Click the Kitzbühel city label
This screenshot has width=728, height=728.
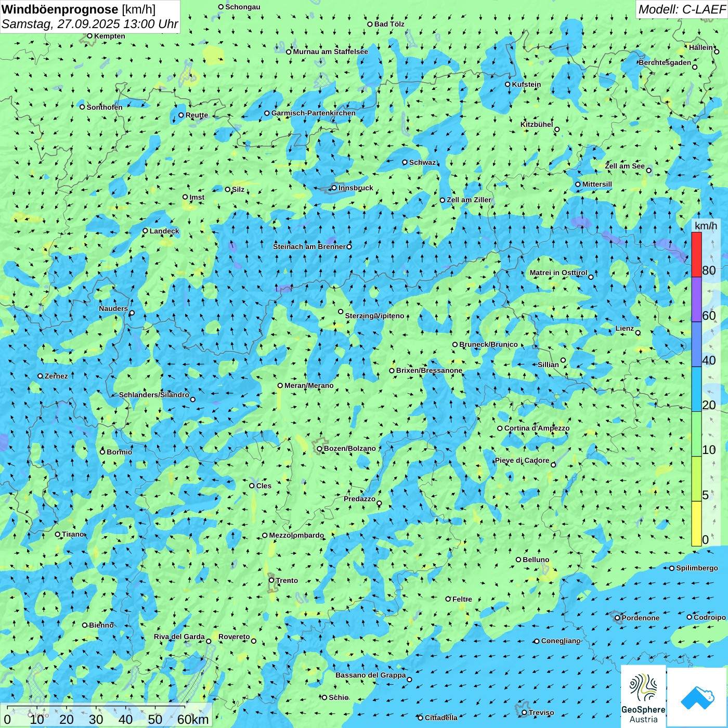(x=537, y=124)
